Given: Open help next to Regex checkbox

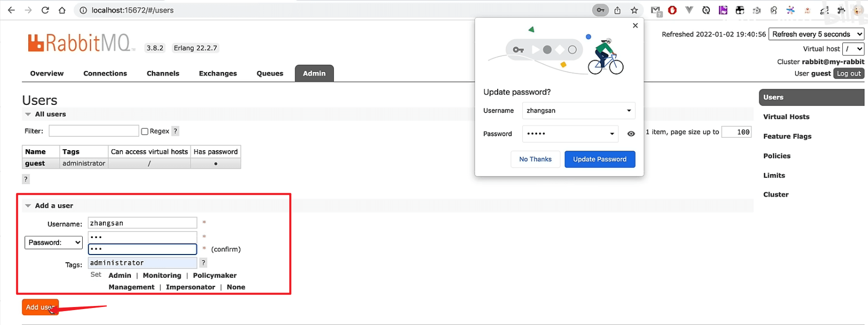Looking at the screenshot, I should (x=175, y=131).
